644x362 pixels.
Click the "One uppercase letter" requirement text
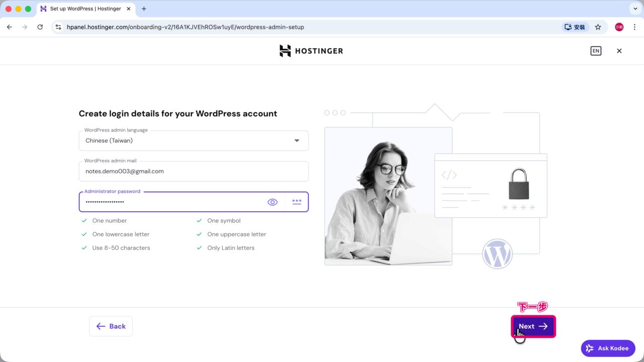(x=236, y=234)
